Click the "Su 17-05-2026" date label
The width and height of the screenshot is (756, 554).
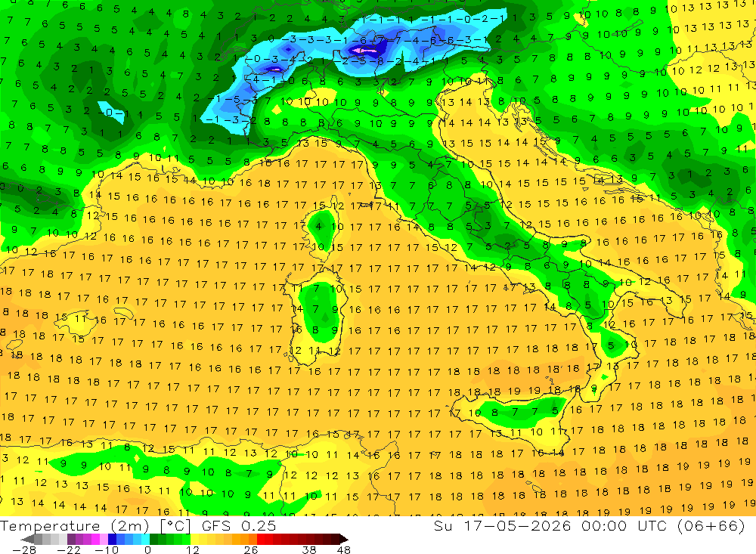[503, 525]
